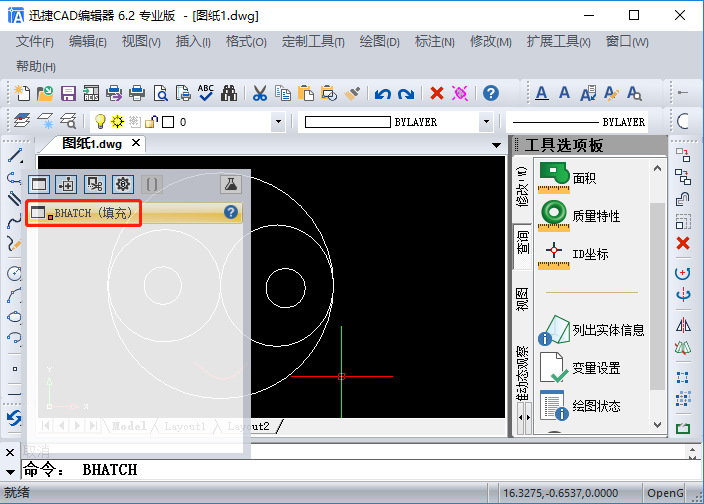Toggle the layer lightbulb on/off
Viewport: 704px width, 504px height.
tap(100, 121)
